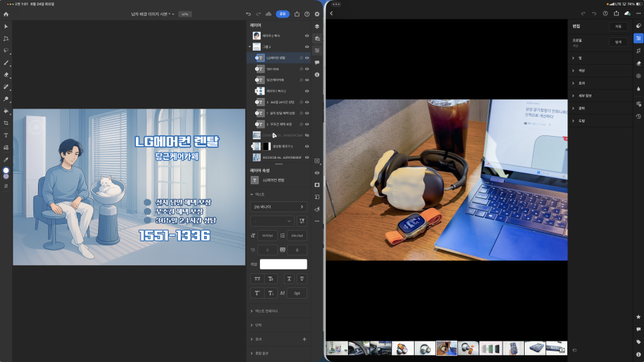This screenshot has height=362, width=644.
Task: Expand the Lightroom 빛 panel
Action: pos(573,59)
